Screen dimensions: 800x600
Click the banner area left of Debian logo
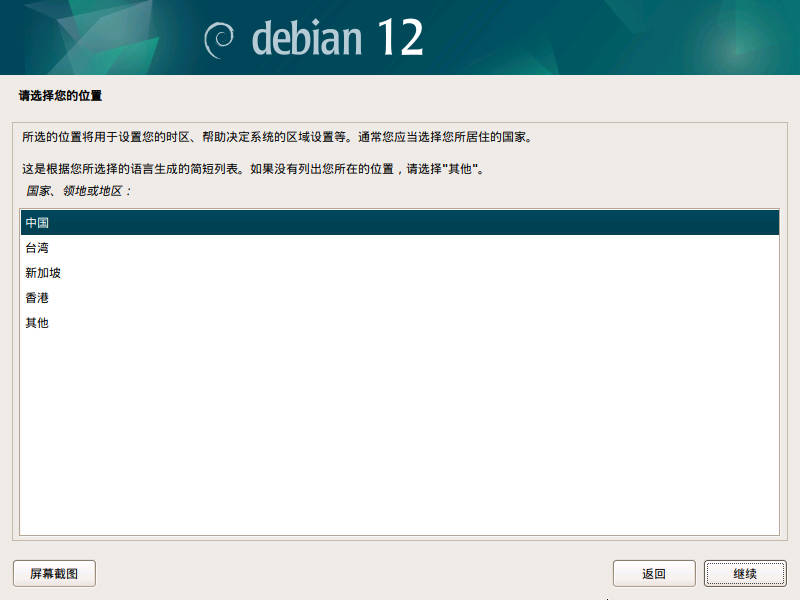(x=100, y=38)
